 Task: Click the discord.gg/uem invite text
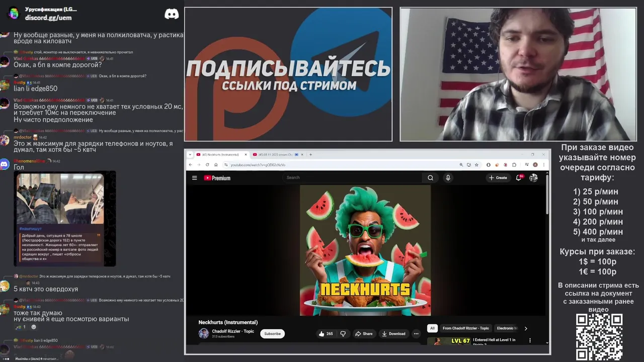click(x=48, y=18)
